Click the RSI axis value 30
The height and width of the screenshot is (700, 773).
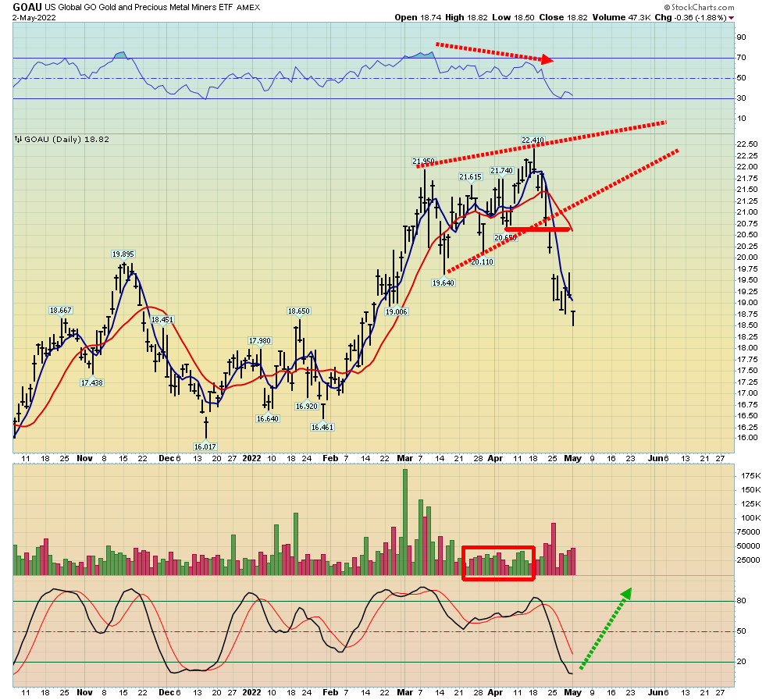pyautogui.click(x=742, y=98)
